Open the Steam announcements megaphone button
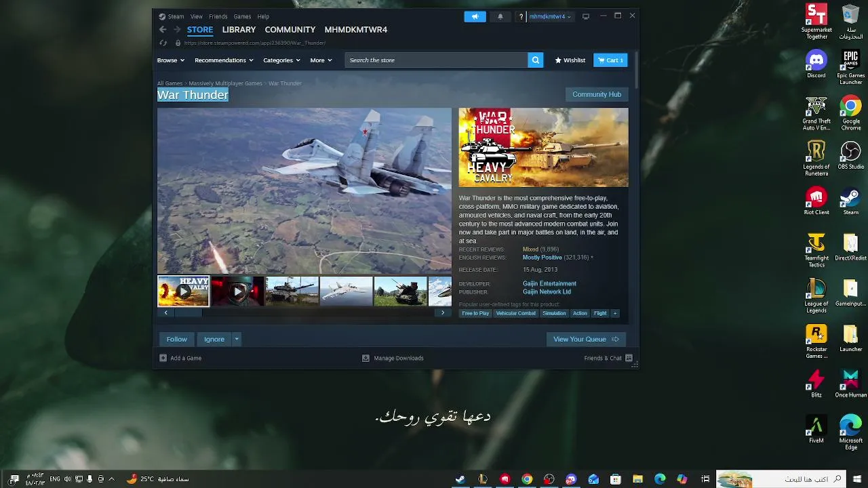868x488 pixels. 475,16
